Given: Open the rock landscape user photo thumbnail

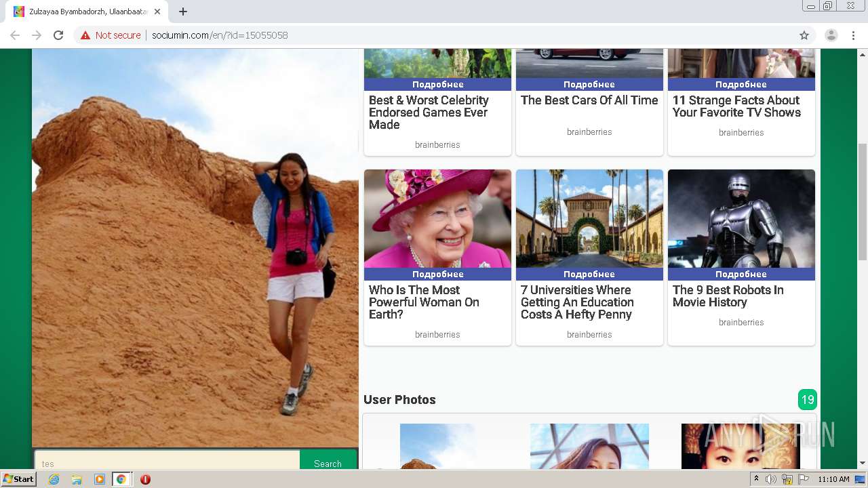Looking at the screenshot, I should pyautogui.click(x=437, y=447).
